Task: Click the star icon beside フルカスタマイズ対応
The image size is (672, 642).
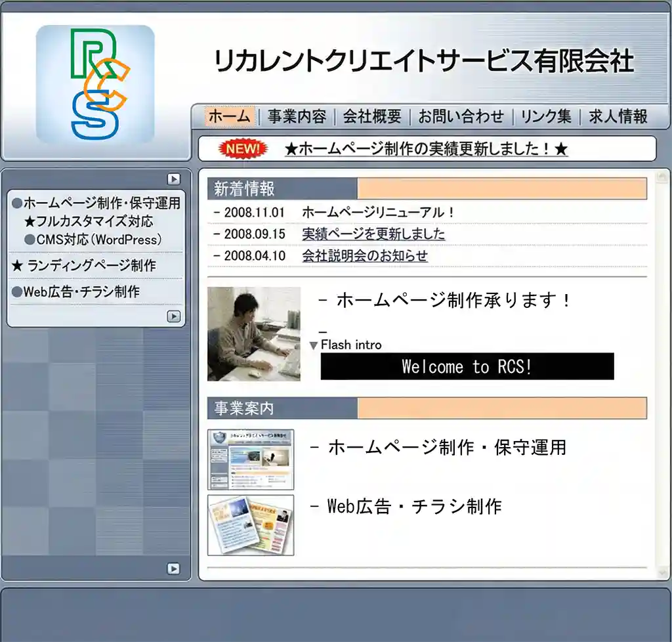Action: tap(30, 221)
